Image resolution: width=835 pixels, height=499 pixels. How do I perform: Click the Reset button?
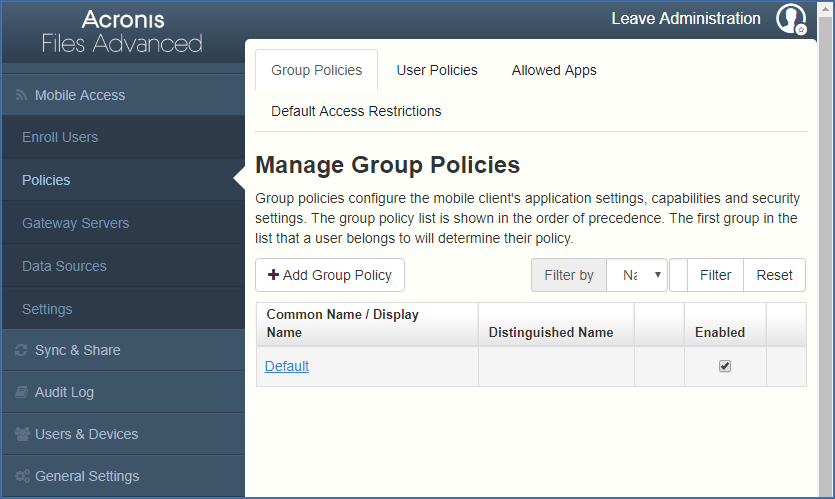(774, 275)
